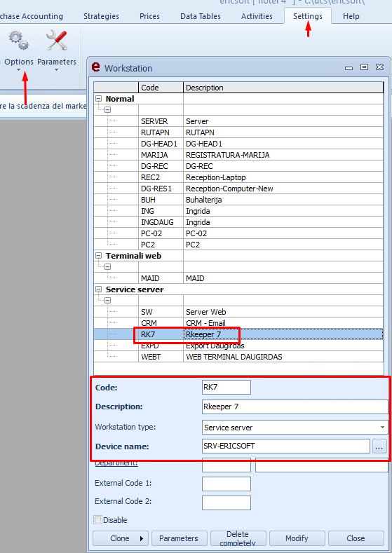Click the Modify button
The image size is (392, 553).
297,538
